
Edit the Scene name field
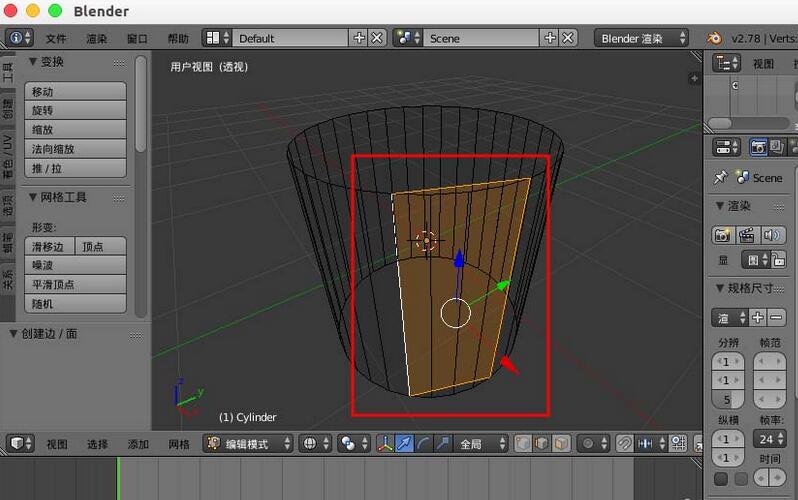[x=481, y=38]
